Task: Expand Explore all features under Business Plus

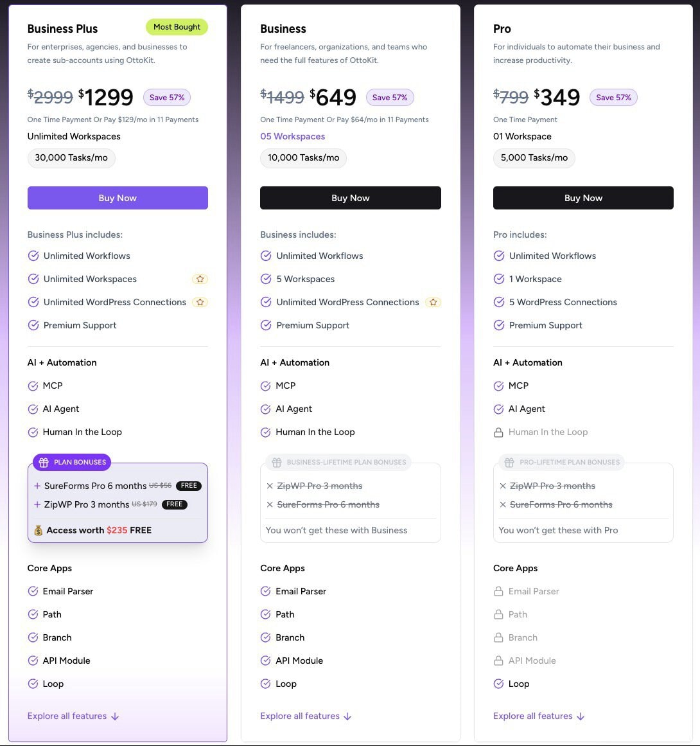Action: 73,716
